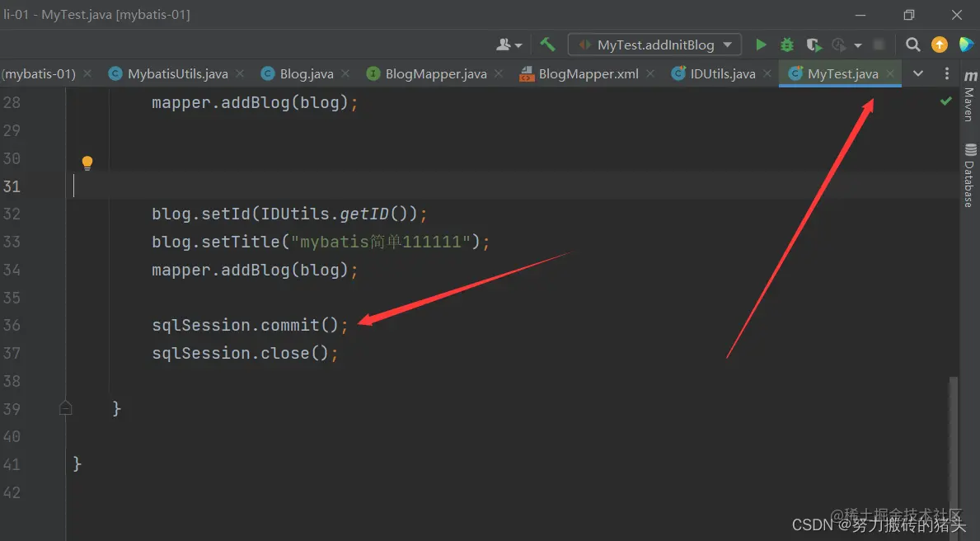Click line number 32 in the gutter
The width and height of the screenshot is (980, 541).
[x=12, y=214]
